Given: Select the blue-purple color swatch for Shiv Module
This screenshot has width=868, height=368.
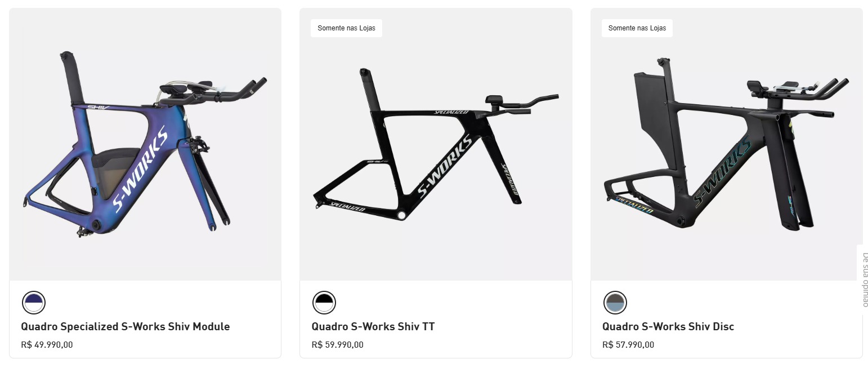Looking at the screenshot, I should pyautogui.click(x=34, y=303).
